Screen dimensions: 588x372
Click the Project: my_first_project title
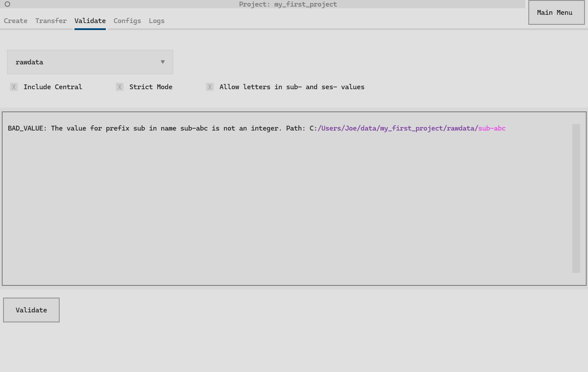pos(288,4)
